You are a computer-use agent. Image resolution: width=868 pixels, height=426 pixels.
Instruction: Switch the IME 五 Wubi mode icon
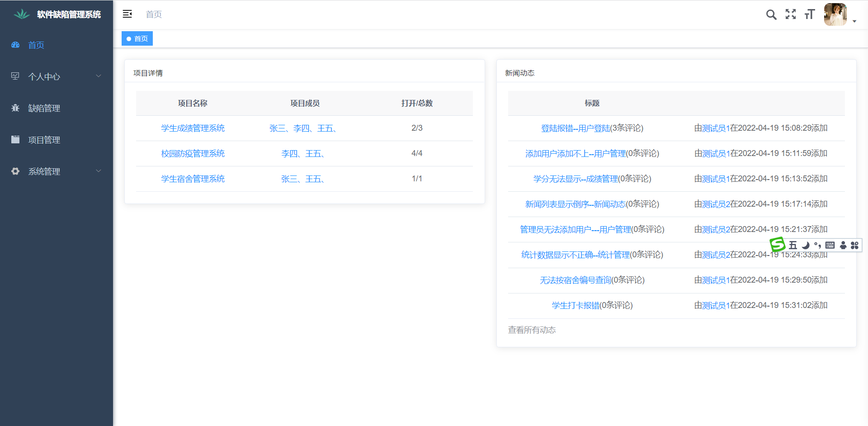[x=793, y=245]
